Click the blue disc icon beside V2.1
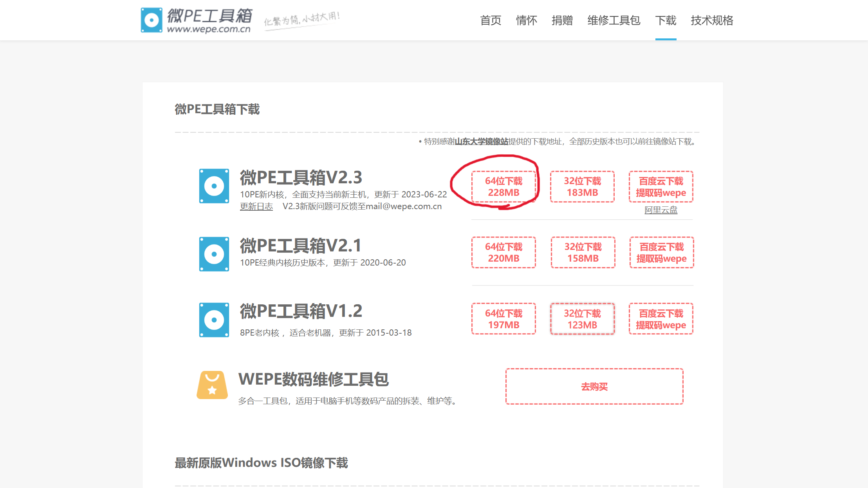868x488 pixels. click(214, 254)
